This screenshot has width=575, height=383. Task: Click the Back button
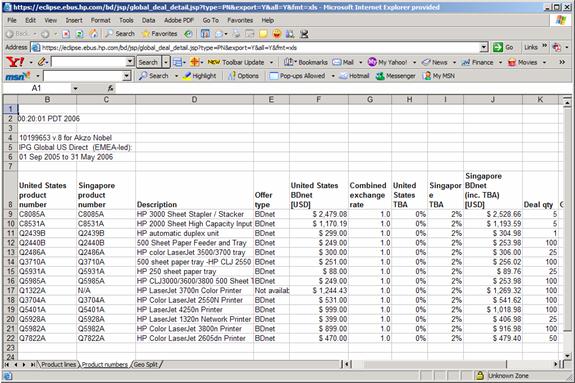coord(17,34)
